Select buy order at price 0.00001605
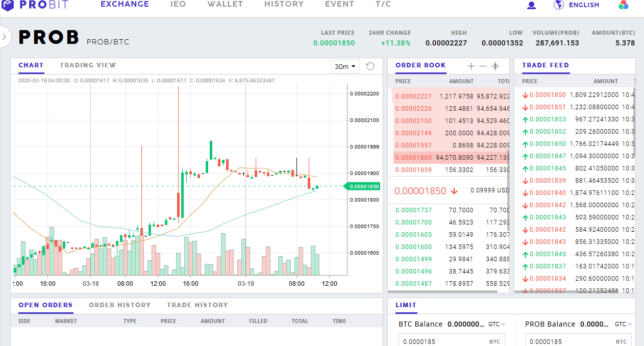The height and width of the screenshot is (346, 644). (x=451, y=234)
